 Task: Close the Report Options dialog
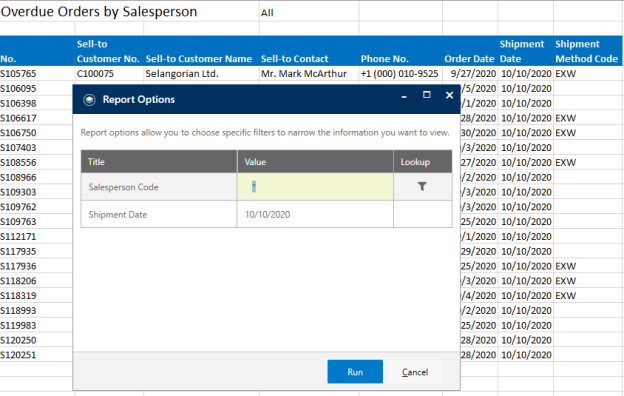449,95
